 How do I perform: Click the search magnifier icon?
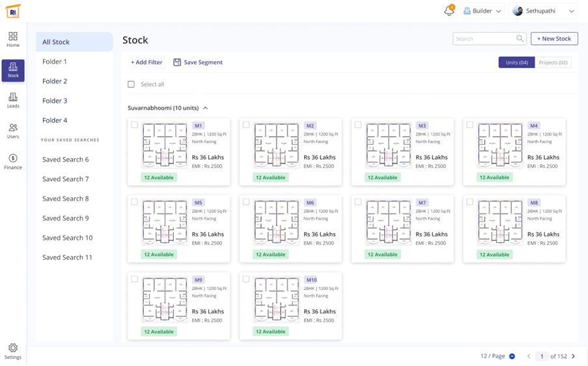point(520,39)
